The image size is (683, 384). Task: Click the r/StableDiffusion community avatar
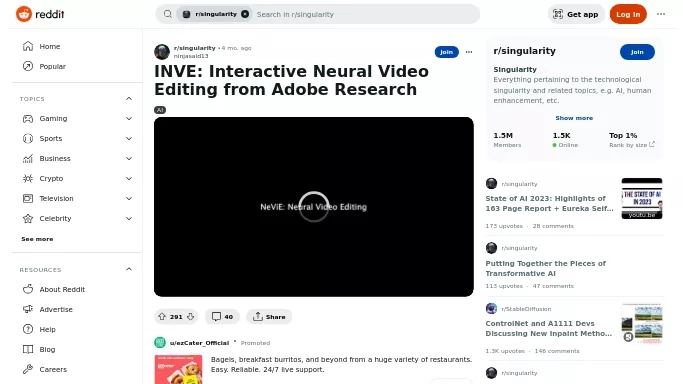pyautogui.click(x=491, y=309)
